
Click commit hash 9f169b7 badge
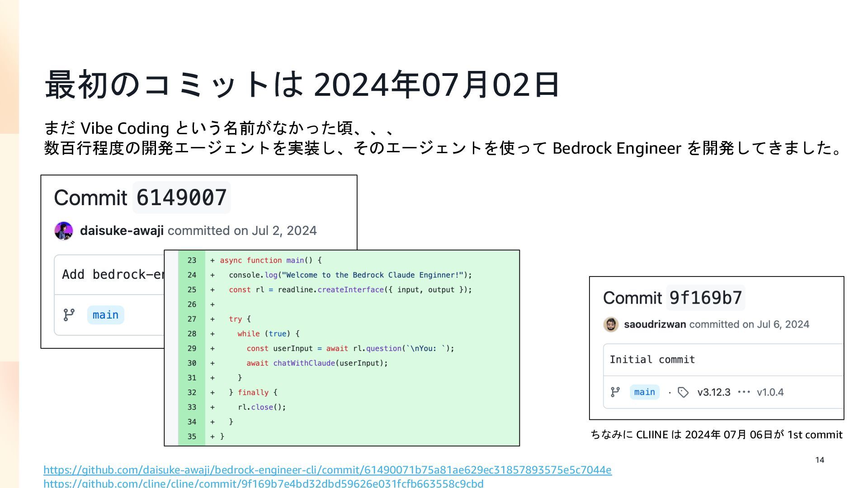705,298
